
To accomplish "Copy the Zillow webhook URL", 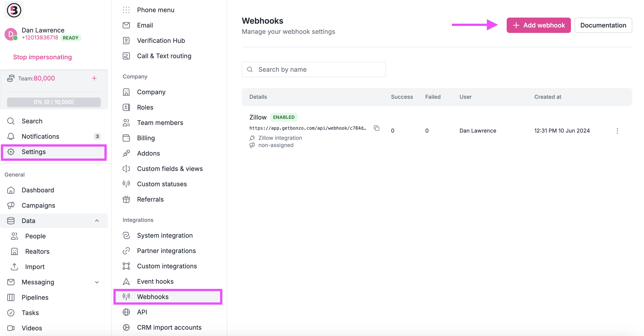I will (x=377, y=128).
